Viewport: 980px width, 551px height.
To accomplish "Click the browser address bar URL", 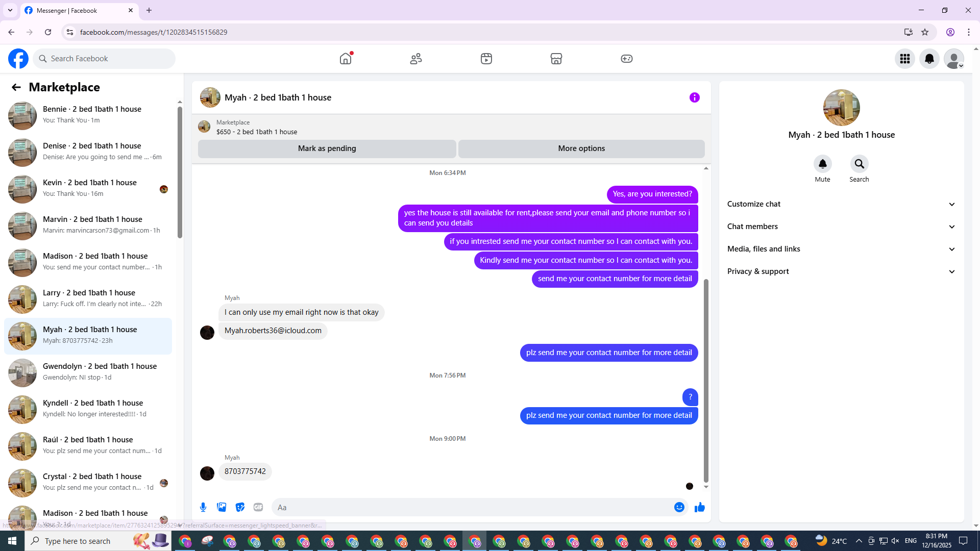I will (x=154, y=32).
